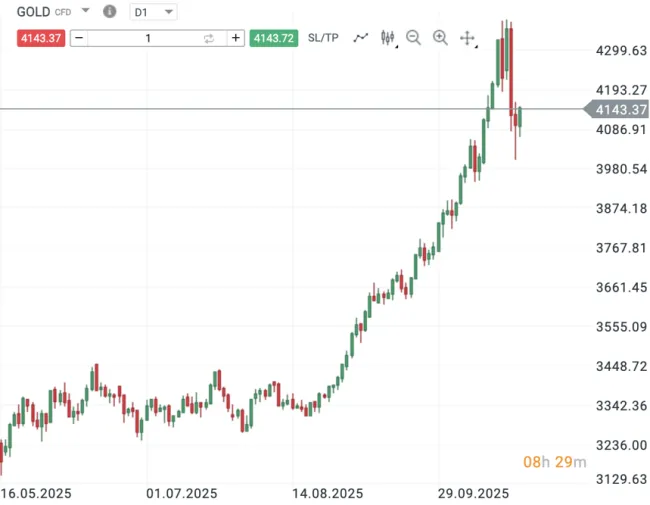Open the GOLD instrument info icon

point(110,12)
